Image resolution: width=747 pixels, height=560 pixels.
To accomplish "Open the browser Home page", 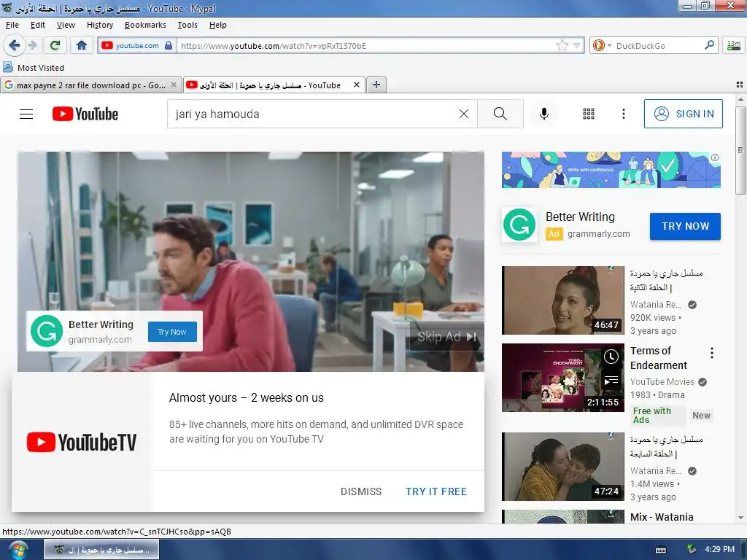I will click(82, 45).
